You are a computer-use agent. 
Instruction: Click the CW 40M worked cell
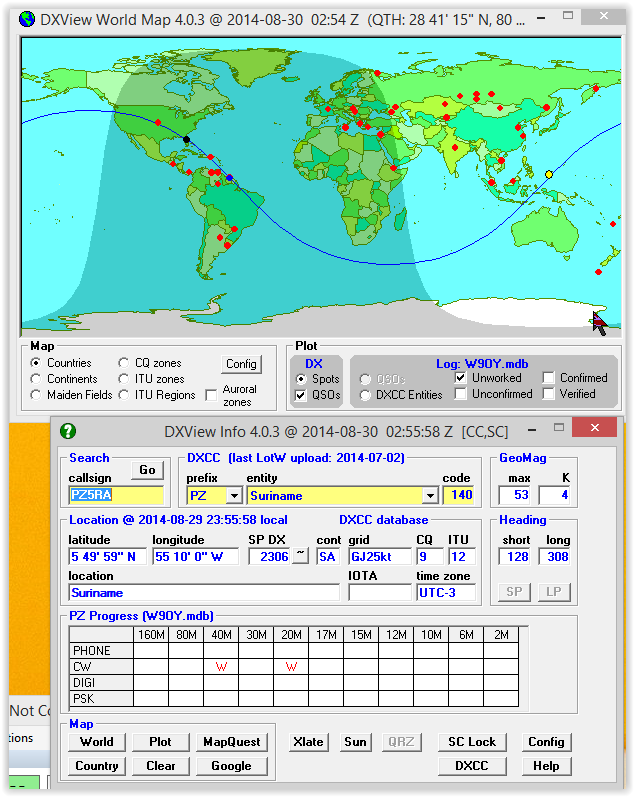[221, 666]
